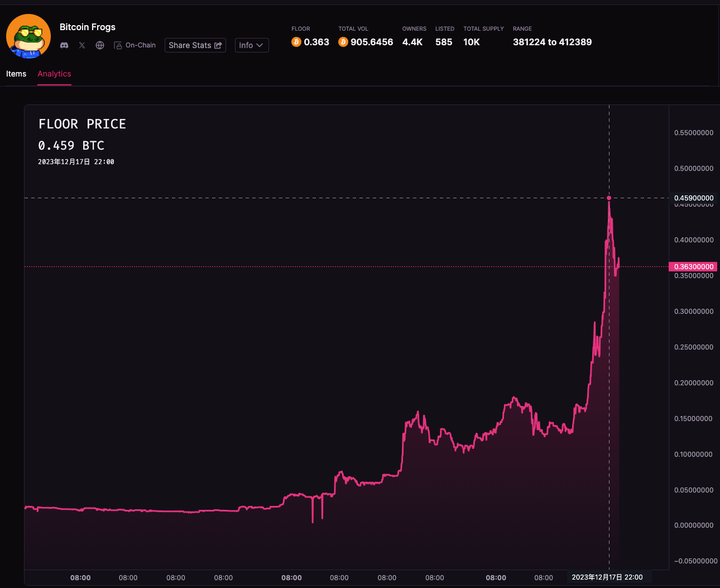Click the 0.45900000 crosshair price label
Image resolution: width=720 pixels, height=588 pixels.
click(694, 198)
